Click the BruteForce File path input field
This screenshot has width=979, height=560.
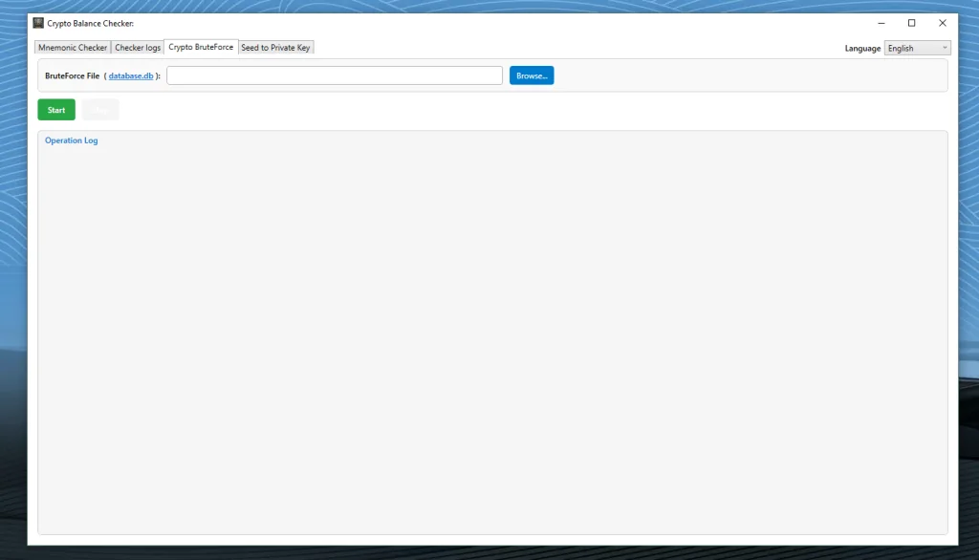point(335,75)
